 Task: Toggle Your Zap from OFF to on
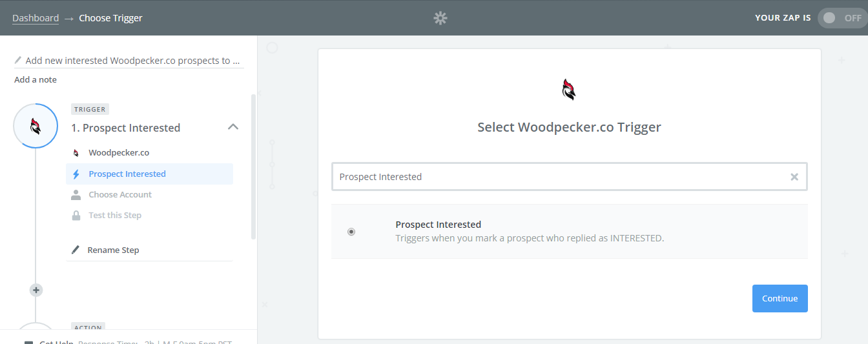pos(842,18)
